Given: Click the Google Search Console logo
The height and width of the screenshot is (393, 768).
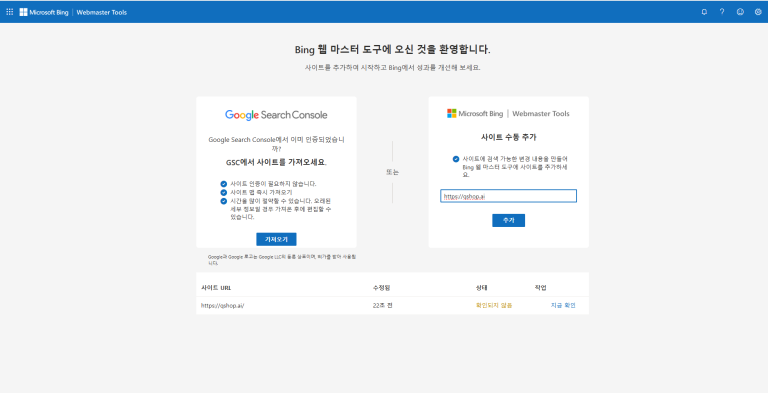Looking at the screenshot, I should coord(276,115).
